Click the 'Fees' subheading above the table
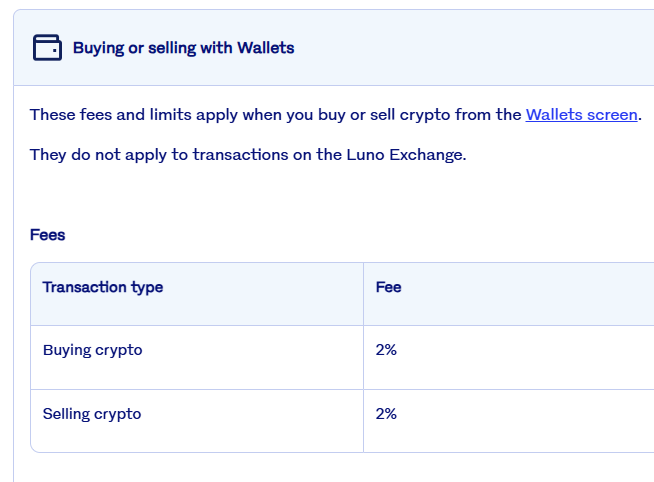Image resolution: width=654 pixels, height=482 pixels. (x=47, y=235)
